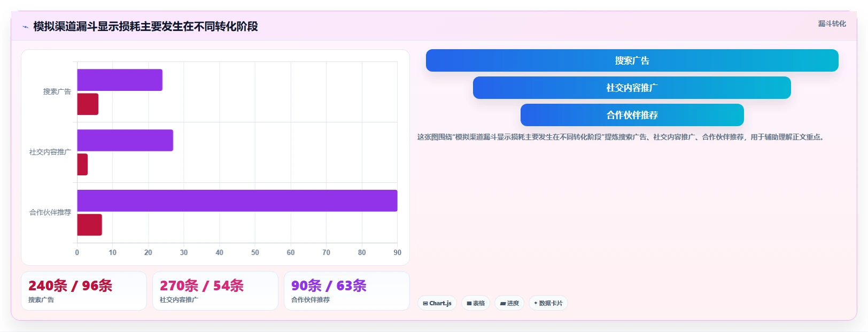The width and height of the screenshot is (868, 332).
Task: Click the 搜索广告 chart axis label
Action: pos(57,92)
